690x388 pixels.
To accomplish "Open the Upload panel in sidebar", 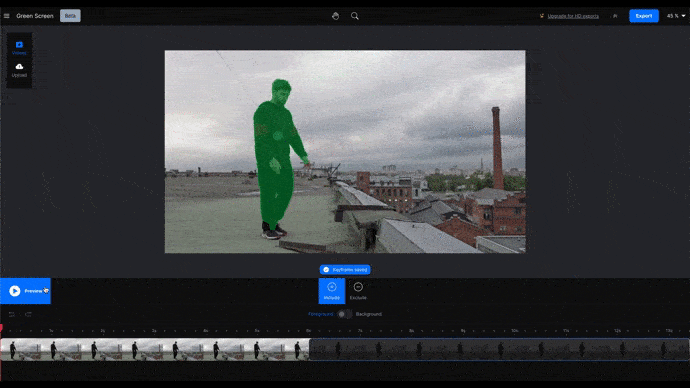I will pos(19,70).
